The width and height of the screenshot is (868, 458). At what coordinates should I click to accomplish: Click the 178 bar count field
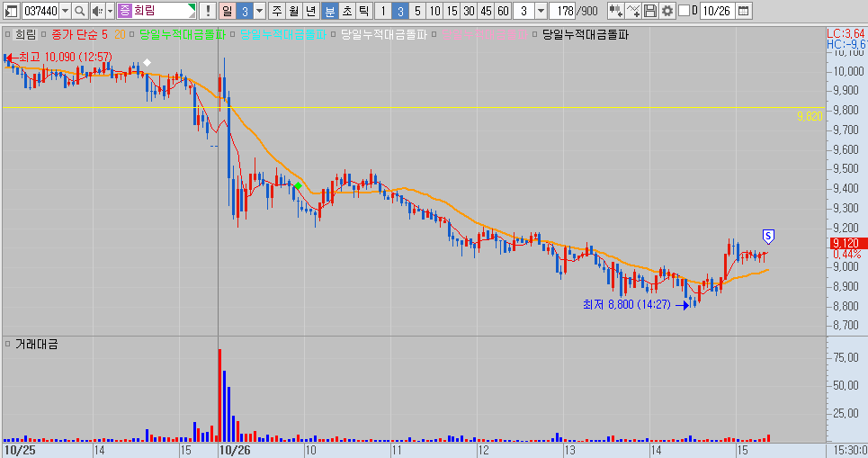coord(562,11)
